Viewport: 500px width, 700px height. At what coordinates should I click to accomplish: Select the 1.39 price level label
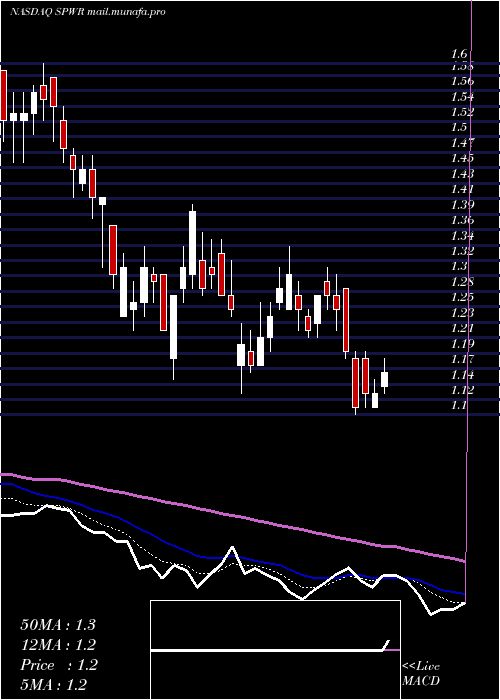462,204
